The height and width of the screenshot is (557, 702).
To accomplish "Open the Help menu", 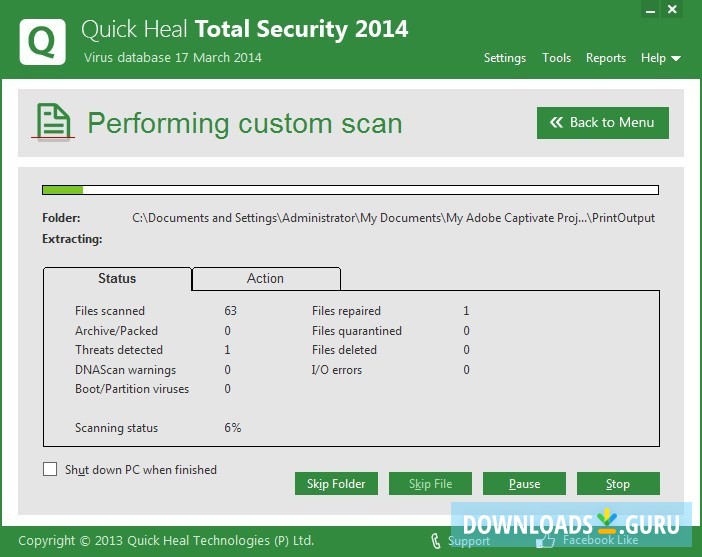I will (653, 58).
